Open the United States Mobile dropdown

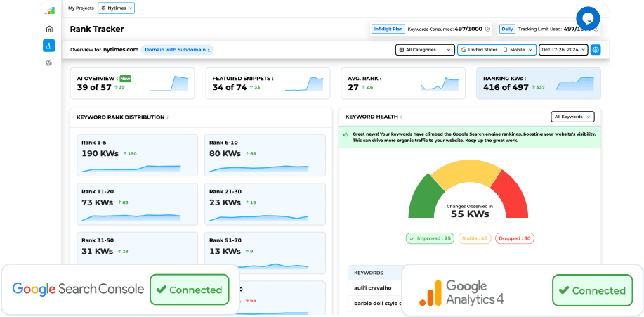click(x=497, y=50)
